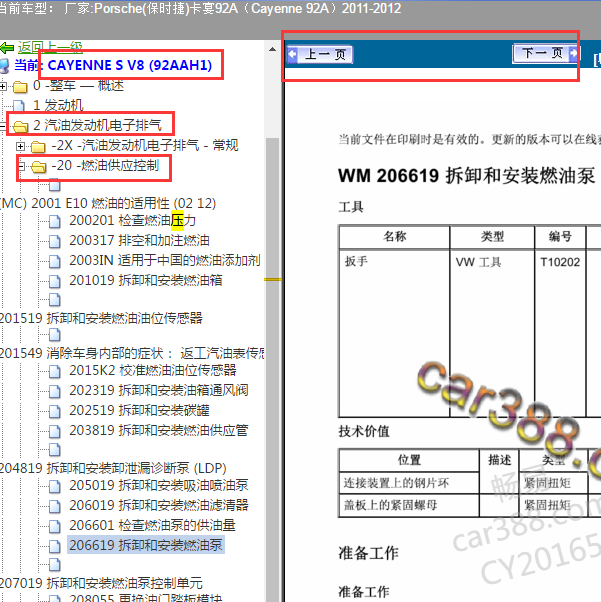Collapse the -20 -燃油供应控制 folder
Image resolution: width=601 pixels, height=602 pixels.
[x=22, y=166]
